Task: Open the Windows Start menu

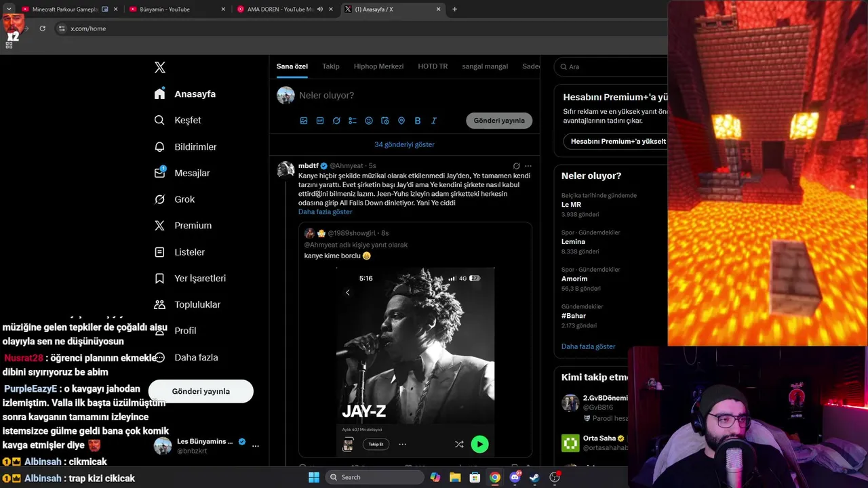Action: click(314, 477)
